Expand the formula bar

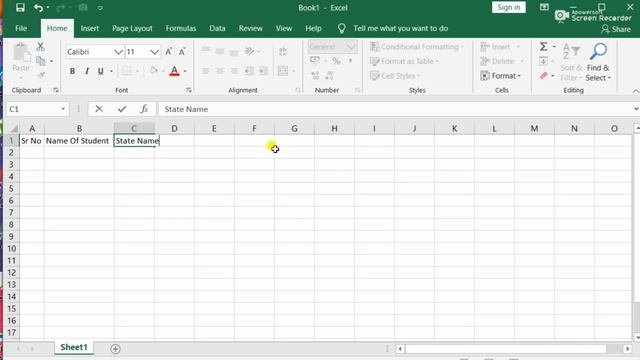pos(636,109)
